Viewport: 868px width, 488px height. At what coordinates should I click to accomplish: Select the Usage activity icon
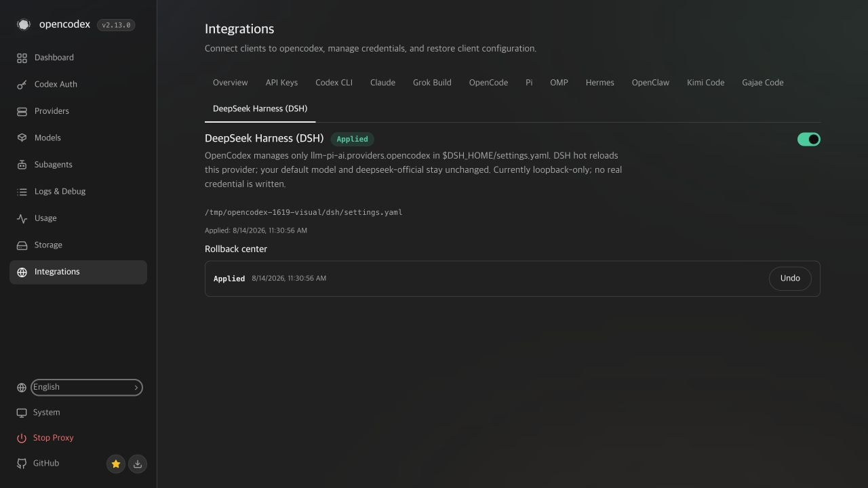coord(22,218)
